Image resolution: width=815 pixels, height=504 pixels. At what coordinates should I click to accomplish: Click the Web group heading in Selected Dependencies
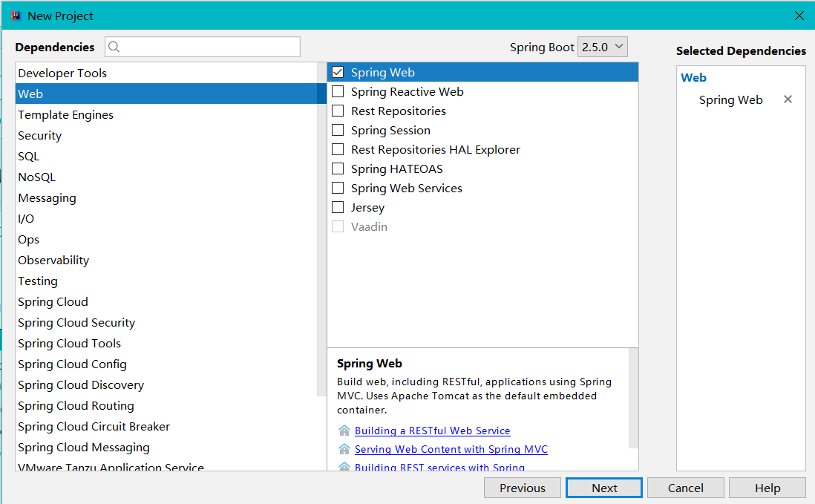[693, 77]
